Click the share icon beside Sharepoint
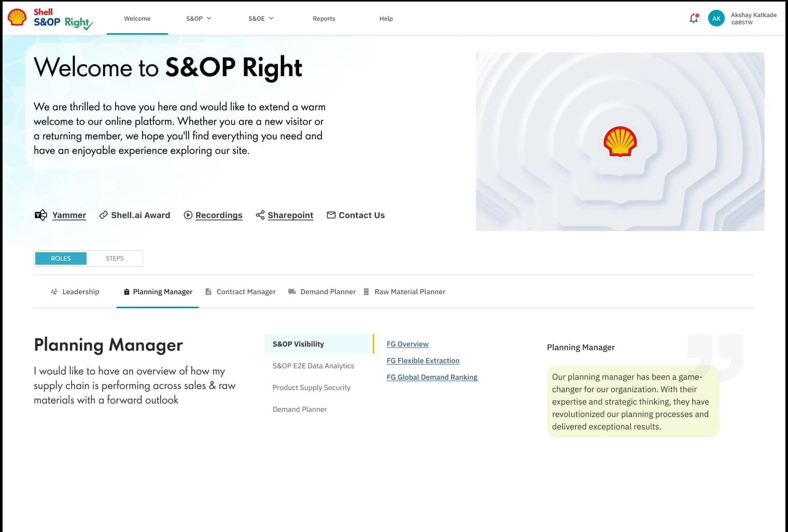The height and width of the screenshot is (532, 788). (260, 215)
